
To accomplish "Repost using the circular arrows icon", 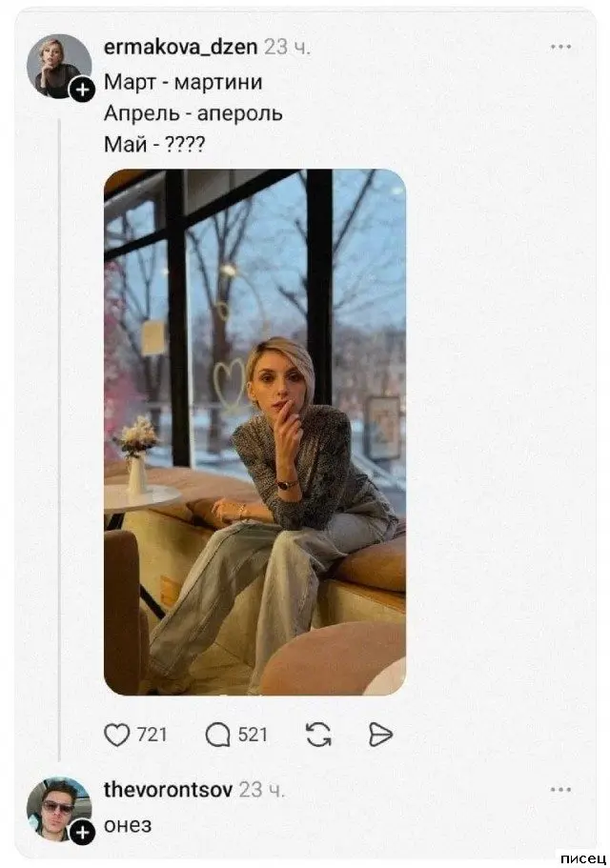I will click(x=317, y=734).
